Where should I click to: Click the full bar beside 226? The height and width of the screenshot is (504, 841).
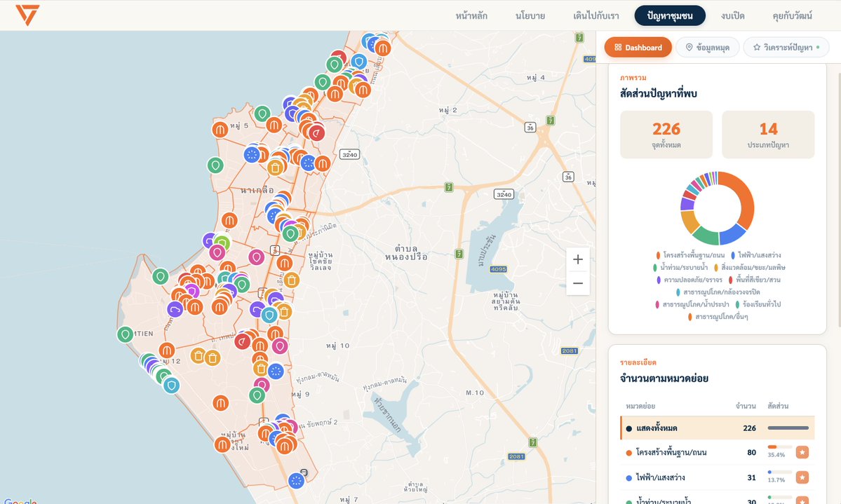[788, 428]
